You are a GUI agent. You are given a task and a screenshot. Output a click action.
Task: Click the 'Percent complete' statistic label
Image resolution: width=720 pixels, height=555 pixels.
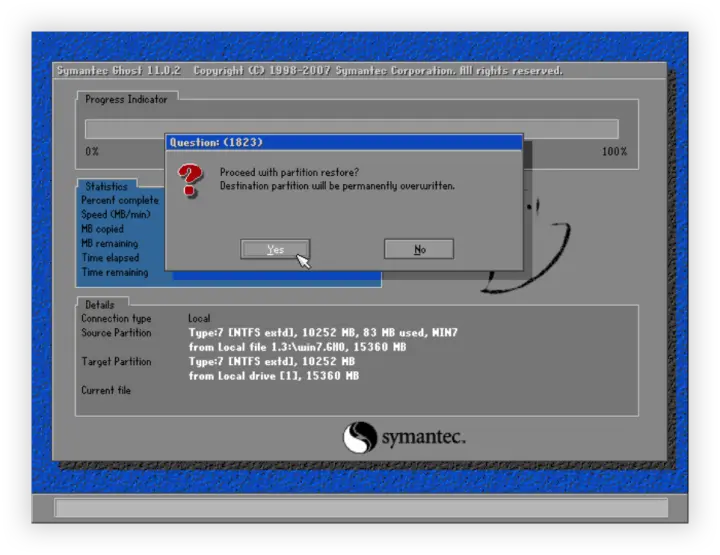[x=120, y=200]
